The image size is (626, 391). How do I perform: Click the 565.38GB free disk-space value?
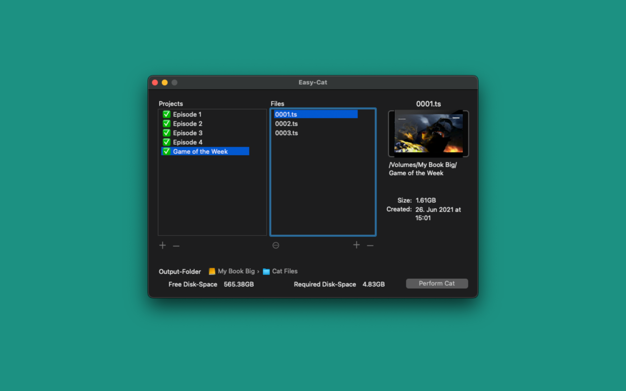coord(239,284)
